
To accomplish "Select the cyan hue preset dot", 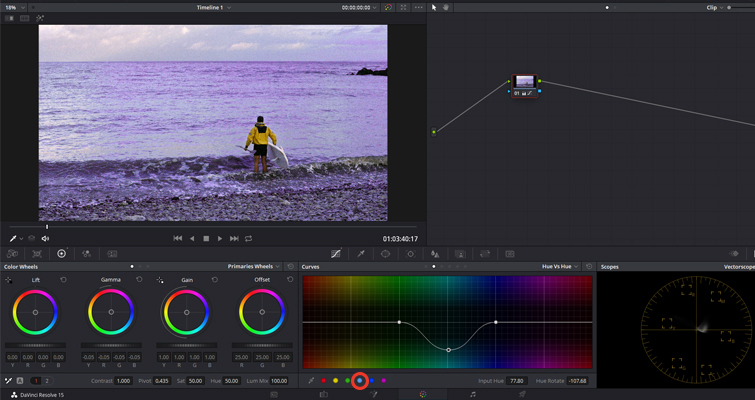I will coord(360,381).
